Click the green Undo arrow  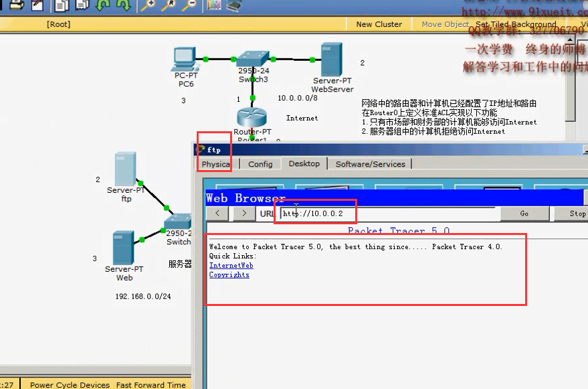click(x=103, y=5)
